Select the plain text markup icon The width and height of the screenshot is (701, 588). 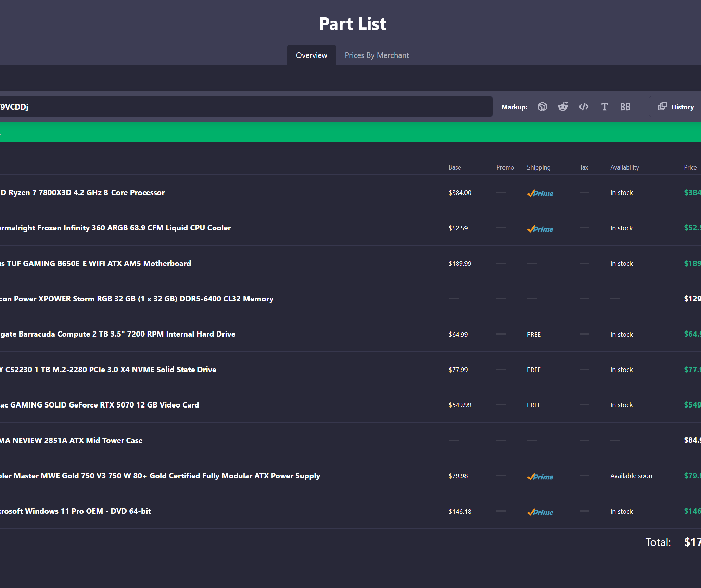point(604,107)
